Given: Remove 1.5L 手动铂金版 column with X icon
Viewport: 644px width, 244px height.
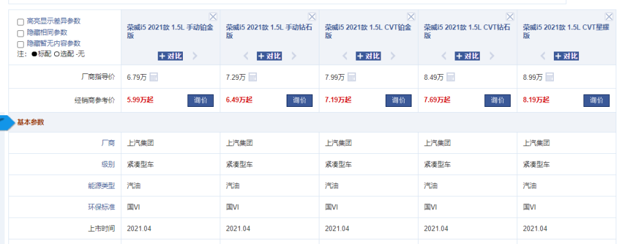Looking at the screenshot, I should coord(213,17).
